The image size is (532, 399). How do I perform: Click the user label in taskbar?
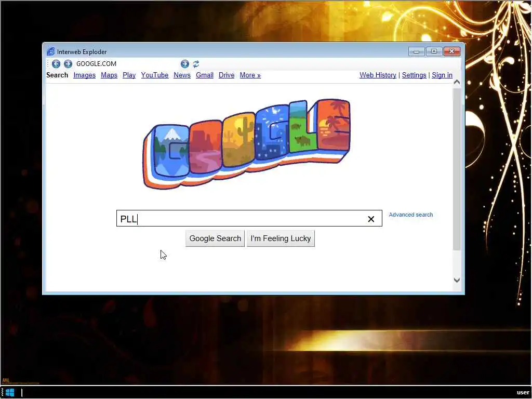[523, 393]
